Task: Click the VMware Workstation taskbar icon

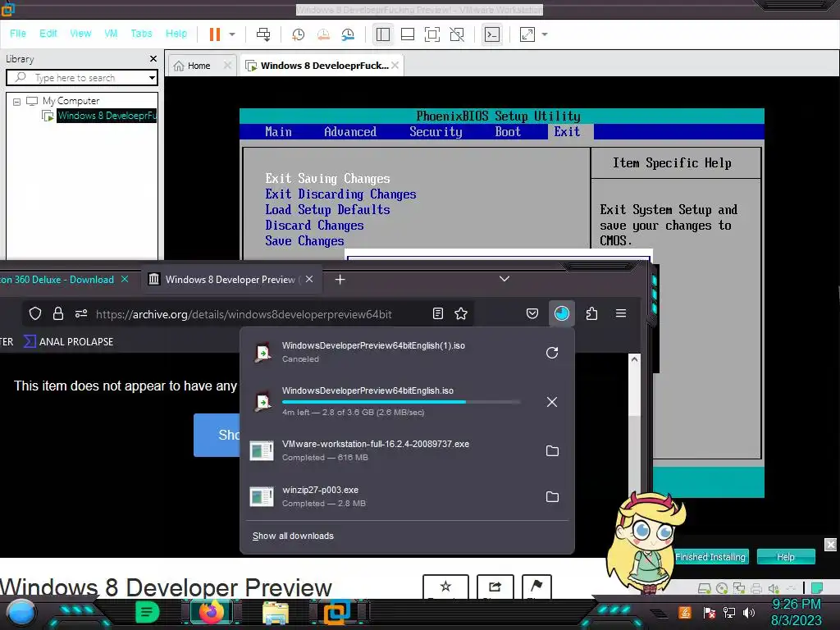Action: coord(337,612)
